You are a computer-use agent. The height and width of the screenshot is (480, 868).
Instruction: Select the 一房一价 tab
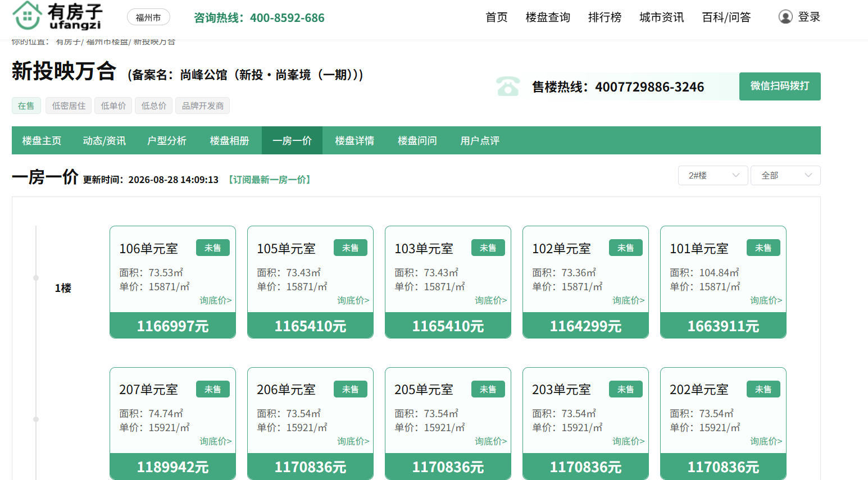click(292, 140)
